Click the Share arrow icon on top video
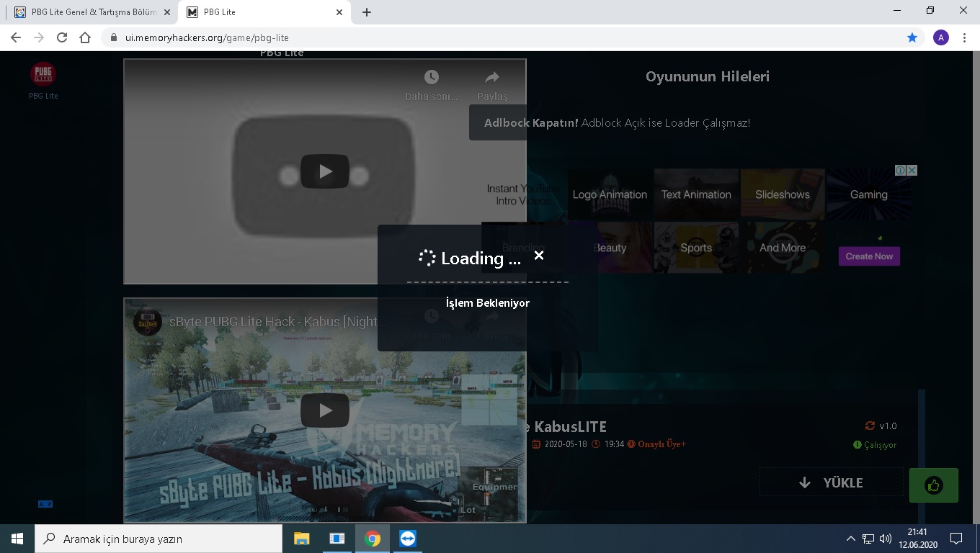This screenshot has height=553, width=980. (492, 77)
